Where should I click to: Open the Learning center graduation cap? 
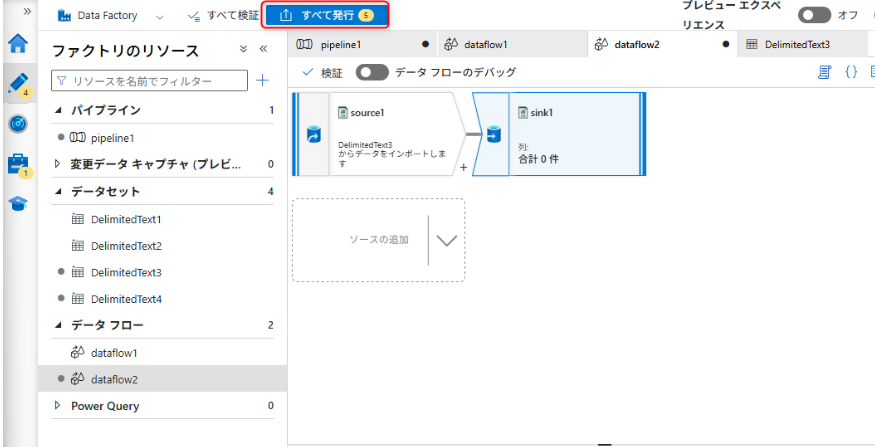click(x=18, y=203)
